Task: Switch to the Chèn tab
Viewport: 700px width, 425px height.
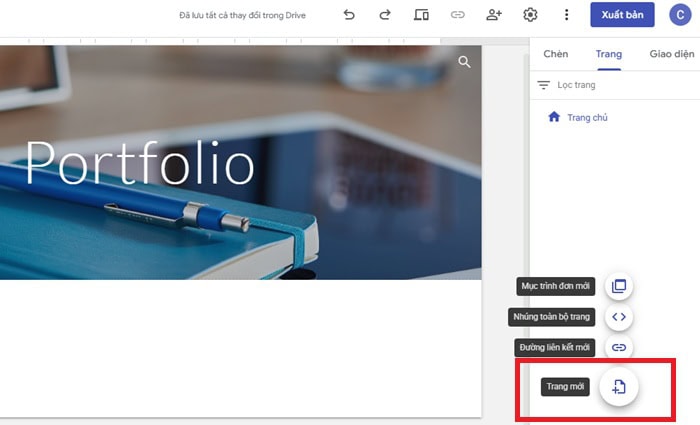Action: click(x=555, y=54)
